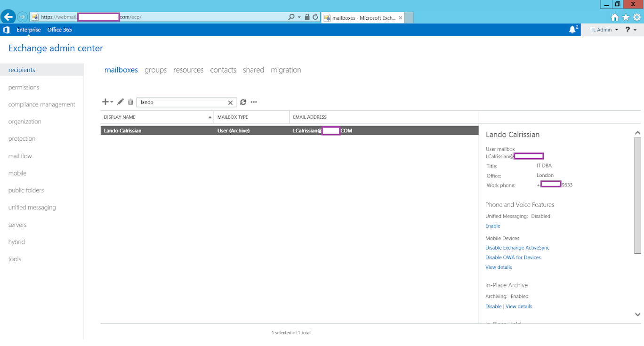Expand the new mailbox plus dropdown
The height and width of the screenshot is (346, 644).
tap(107, 102)
